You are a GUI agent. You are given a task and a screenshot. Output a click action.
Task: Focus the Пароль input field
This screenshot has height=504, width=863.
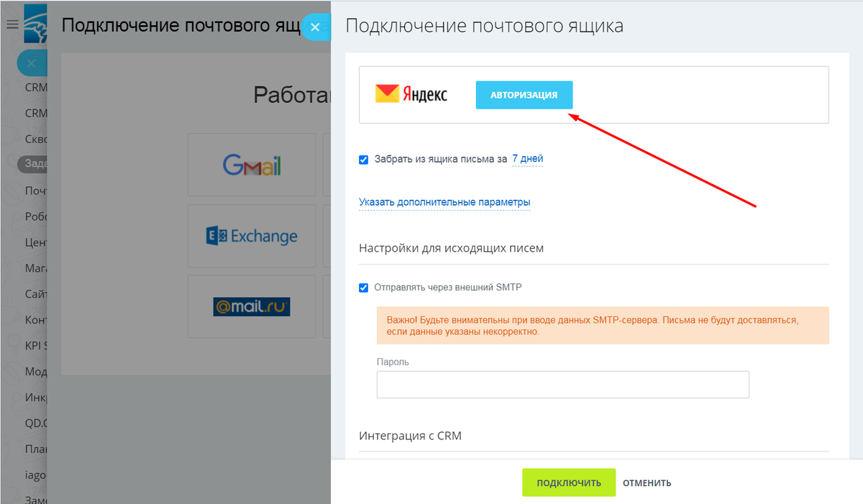pos(563,385)
